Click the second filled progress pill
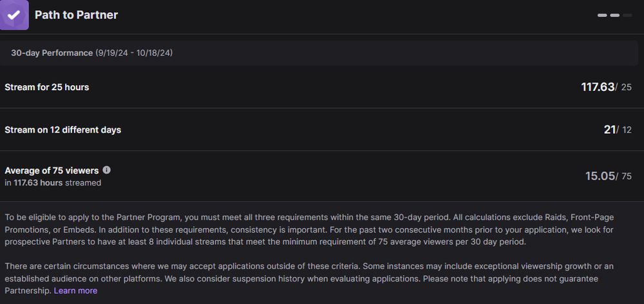 pos(615,15)
